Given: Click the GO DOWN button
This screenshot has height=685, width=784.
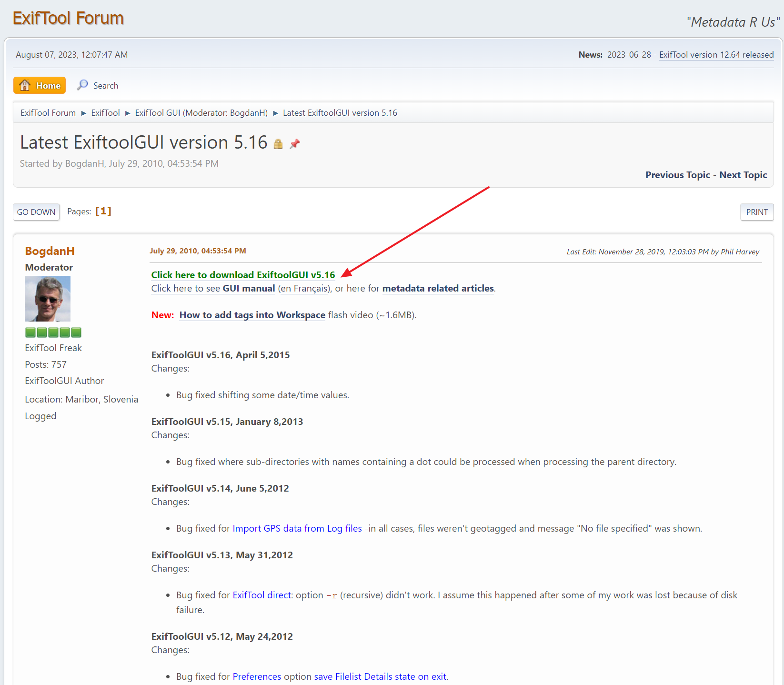Looking at the screenshot, I should coord(36,212).
